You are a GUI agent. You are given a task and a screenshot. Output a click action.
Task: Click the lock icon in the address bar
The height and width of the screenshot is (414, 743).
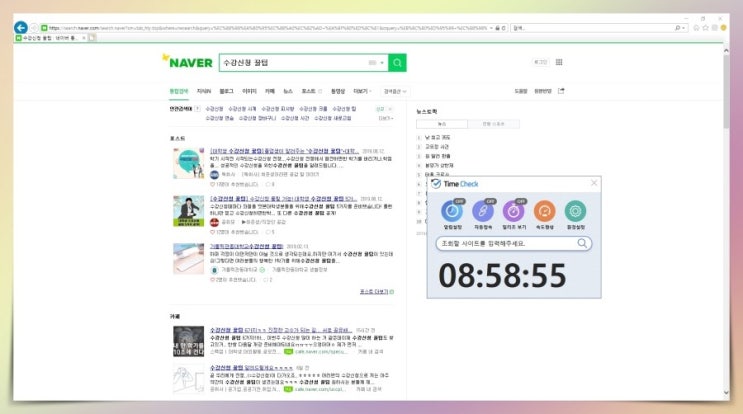click(x=497, y=28)
